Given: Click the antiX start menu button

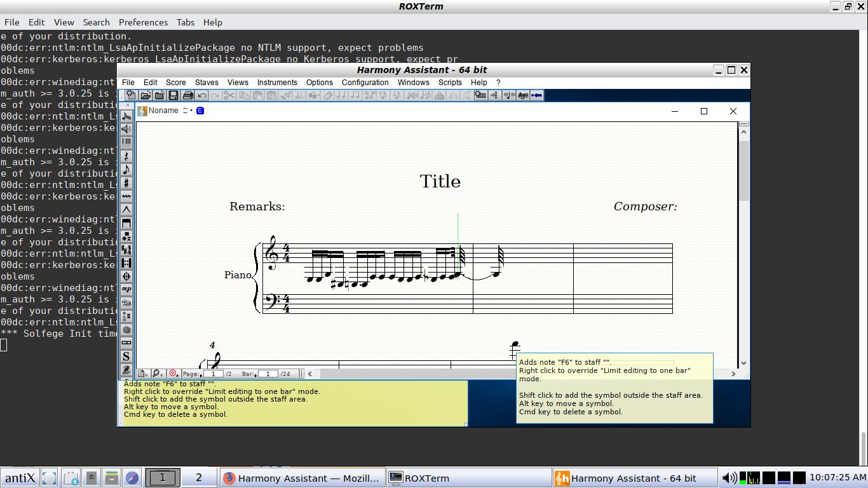Looking at the screenshot, I should (20, 478).
